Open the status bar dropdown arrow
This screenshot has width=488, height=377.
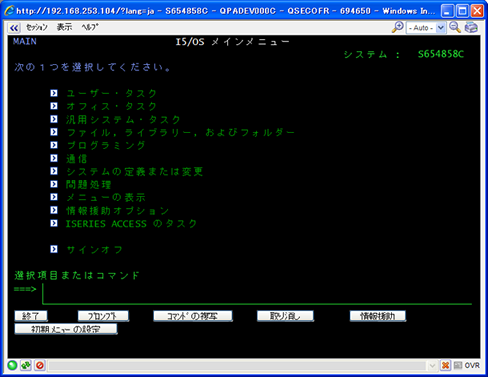tap(432, 366)
